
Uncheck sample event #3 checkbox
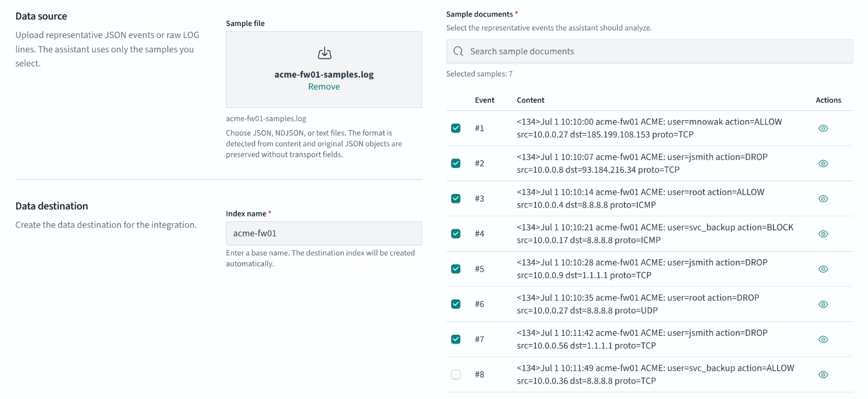point(456,198)
